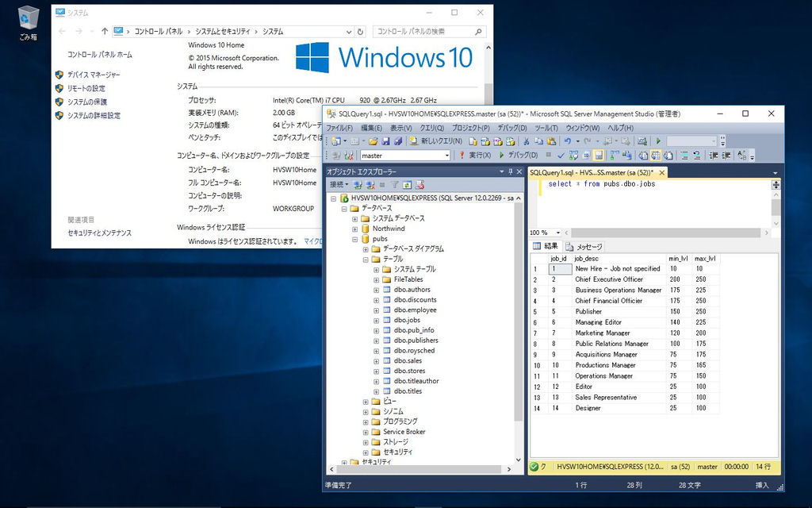The width and height of the screenshot is (812, 508).
Task: Select dbo.titles table in Object Explorer
Action: [408, 391]
